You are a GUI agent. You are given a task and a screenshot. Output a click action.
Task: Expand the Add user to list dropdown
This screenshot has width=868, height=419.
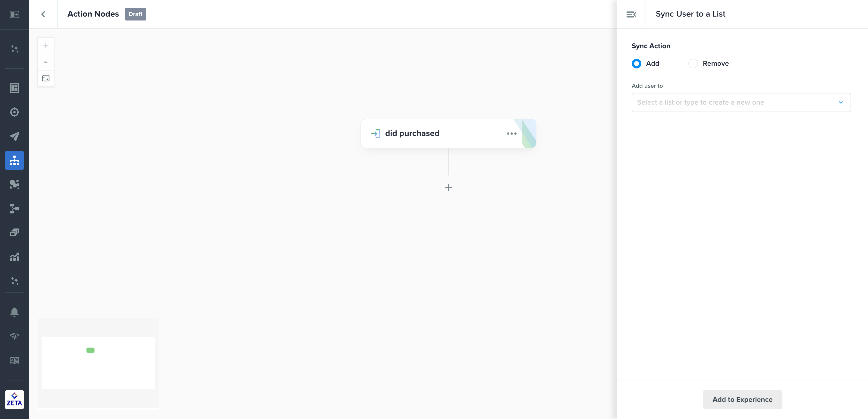click(x=741, y=102)
